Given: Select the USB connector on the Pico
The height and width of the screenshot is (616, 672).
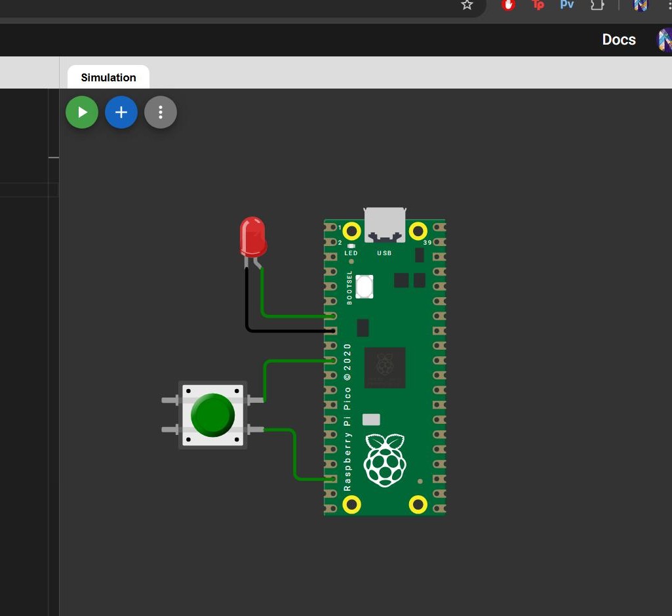Looking at the screenshot, I should (x=384, y=225).
